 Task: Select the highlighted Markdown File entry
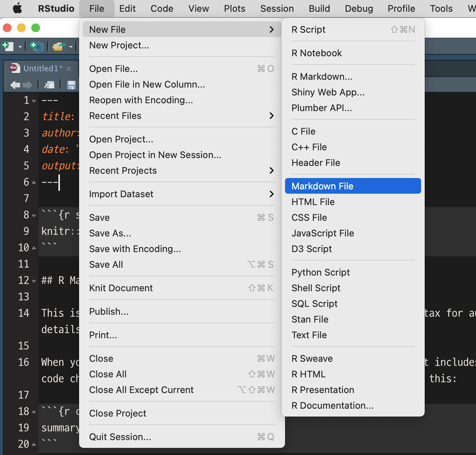point(353,186)
